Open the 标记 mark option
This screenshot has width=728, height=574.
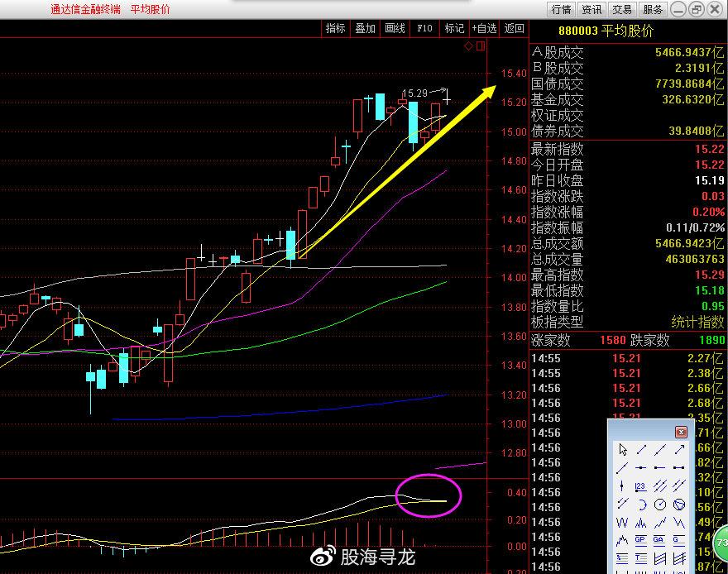click(454, 28)
